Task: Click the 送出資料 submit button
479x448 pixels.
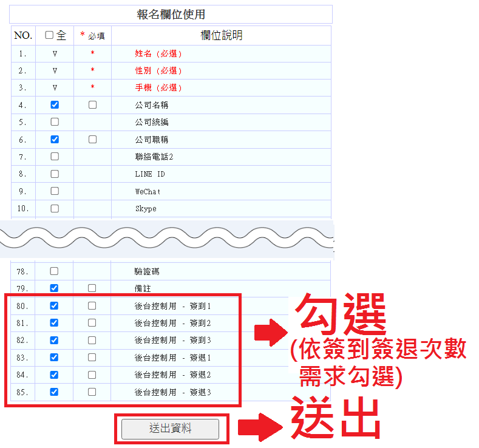Action: tap(170, 429)
